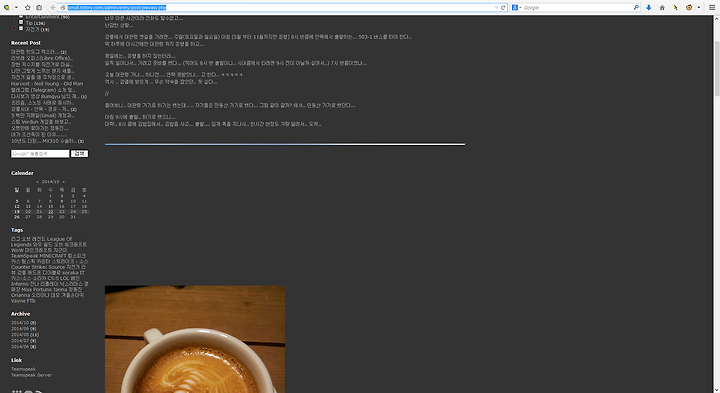The height and width of the screenshot is (393, 720).
Task: Reload the page with refresh icon
Action: (x=503, y=7)
